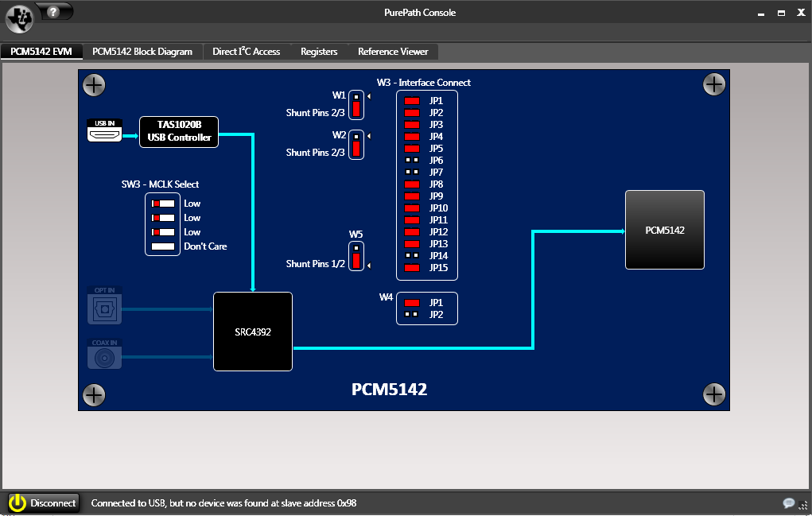Toggle W3 jumper JP11
The width and height of the screenshot is (812, 516).
click(412, 220)
